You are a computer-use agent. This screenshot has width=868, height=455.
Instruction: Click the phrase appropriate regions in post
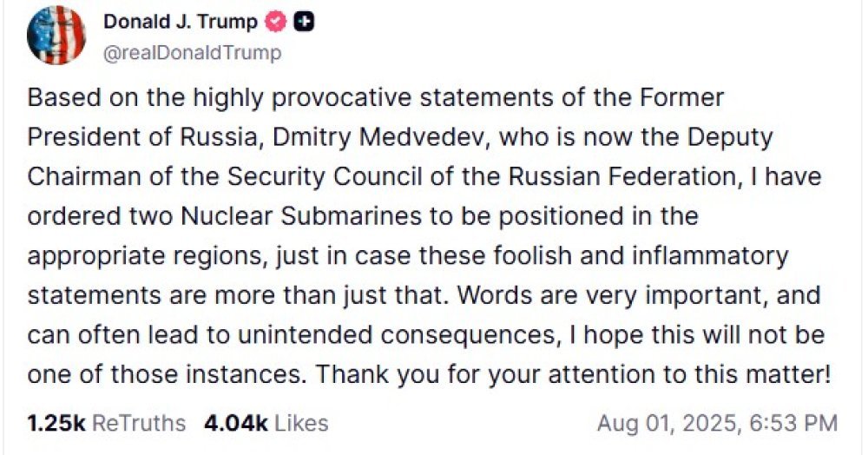point(144,256)
